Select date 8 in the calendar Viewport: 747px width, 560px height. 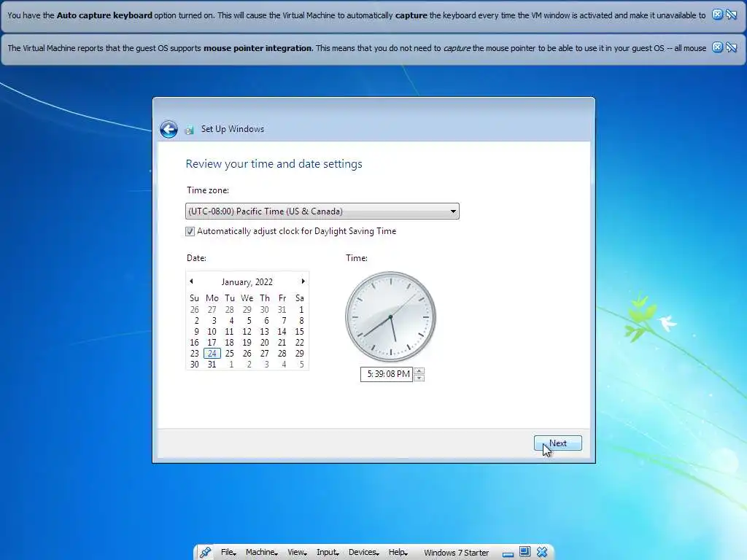coord(301,321)
